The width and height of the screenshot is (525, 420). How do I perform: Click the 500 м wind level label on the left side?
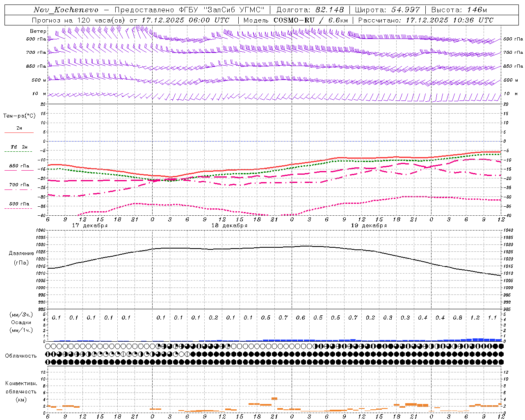point(39,80)
